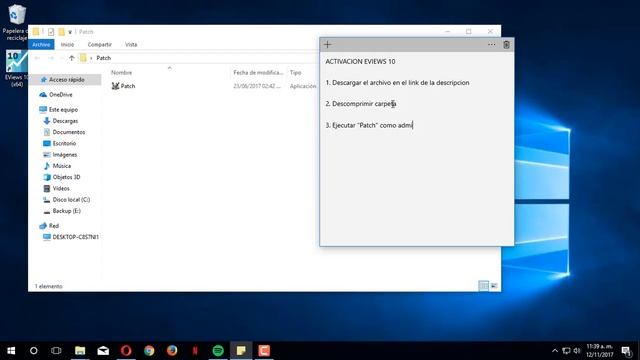Screen dimensions: 640x360
Task: Open the Vídeos folder
Action: (x=61, y=188)
